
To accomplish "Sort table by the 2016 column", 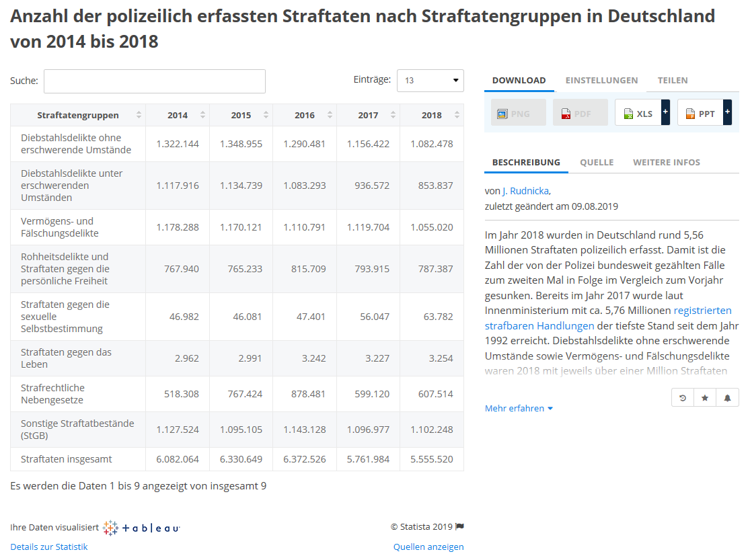I will (305, 115).
